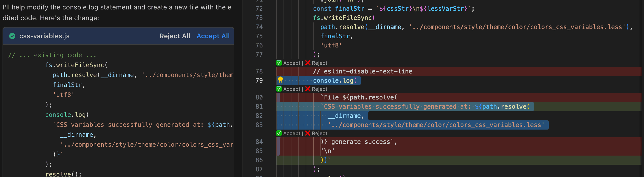Click red X icon above line 78
The width and height of the screenshot is (644, 177).
[308, 63]
